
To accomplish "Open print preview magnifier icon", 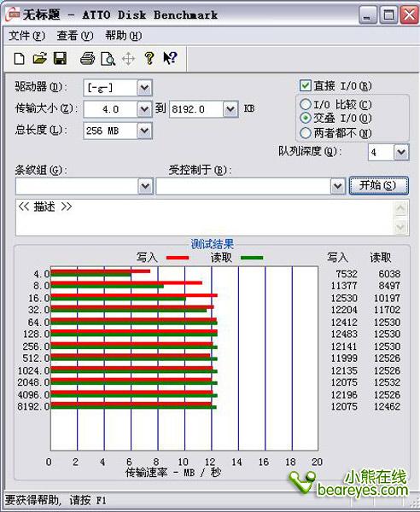I will [x=108, y=59].
